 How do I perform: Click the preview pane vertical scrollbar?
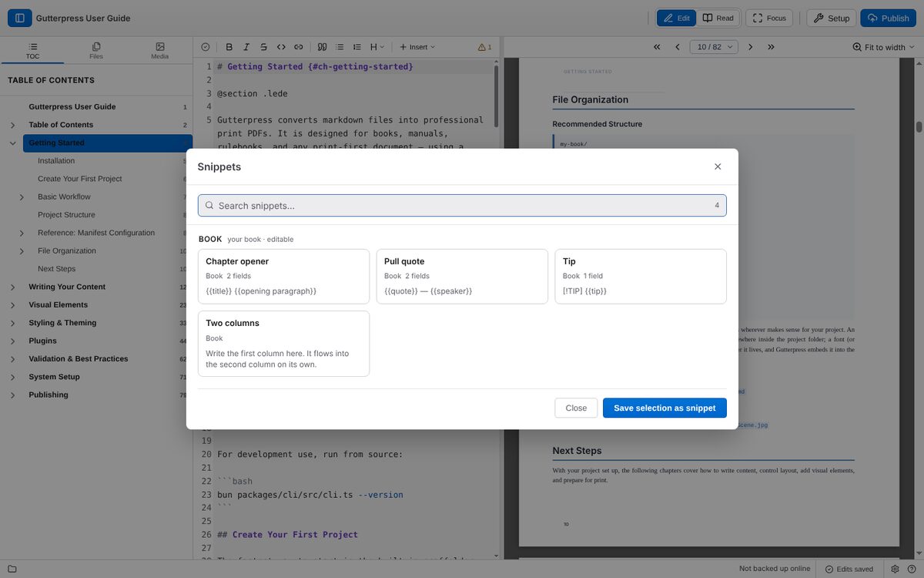click(x=919, y=127)
